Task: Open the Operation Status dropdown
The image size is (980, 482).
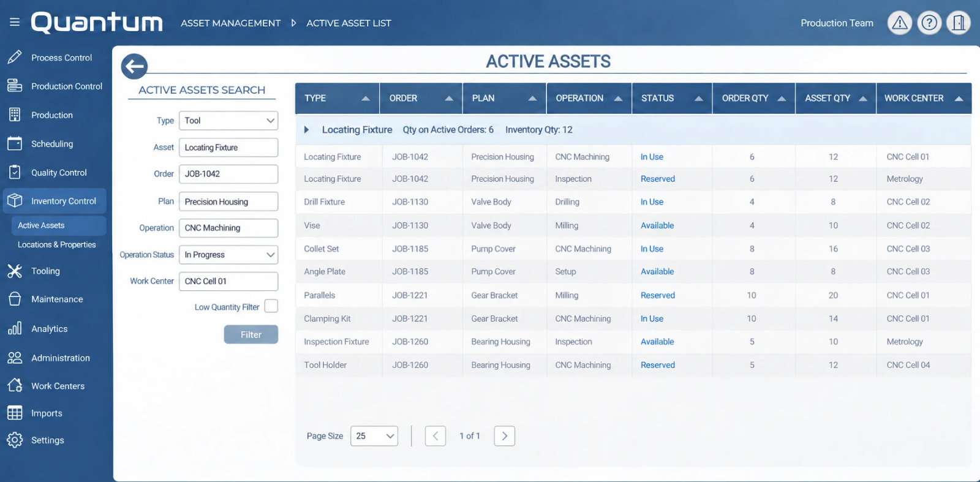Action: tap(228, 255)
